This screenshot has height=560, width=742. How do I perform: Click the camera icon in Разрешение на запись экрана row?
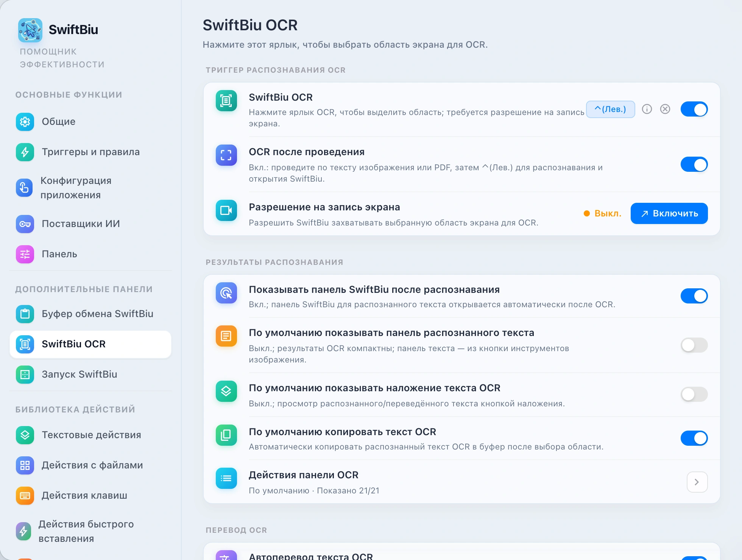coord(226,210)
